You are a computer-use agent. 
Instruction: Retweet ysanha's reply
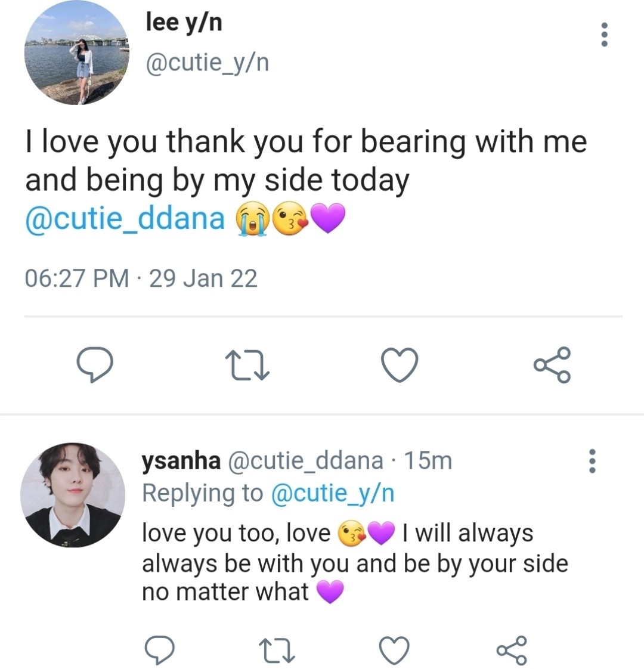pos(278,650)
